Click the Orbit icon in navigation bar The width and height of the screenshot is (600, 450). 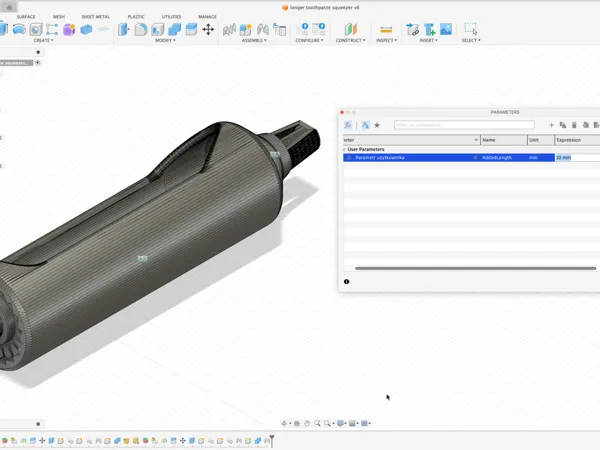[284, 423]
